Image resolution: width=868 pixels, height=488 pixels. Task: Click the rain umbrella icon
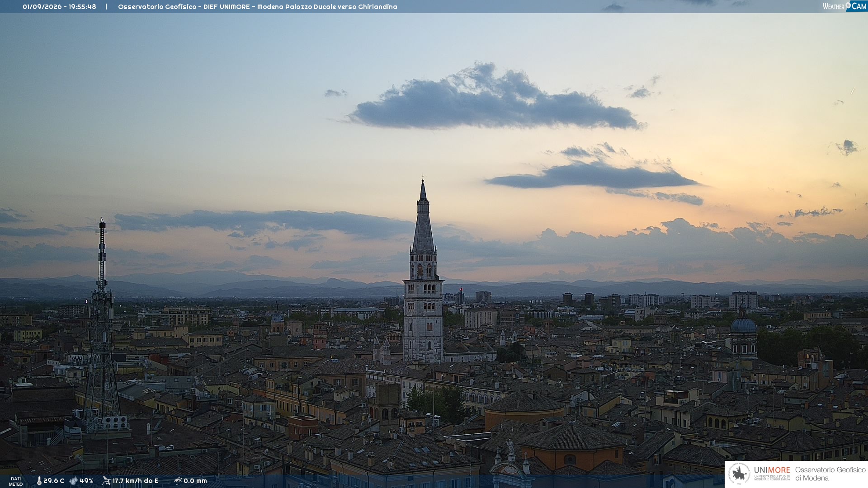point(178,481)
